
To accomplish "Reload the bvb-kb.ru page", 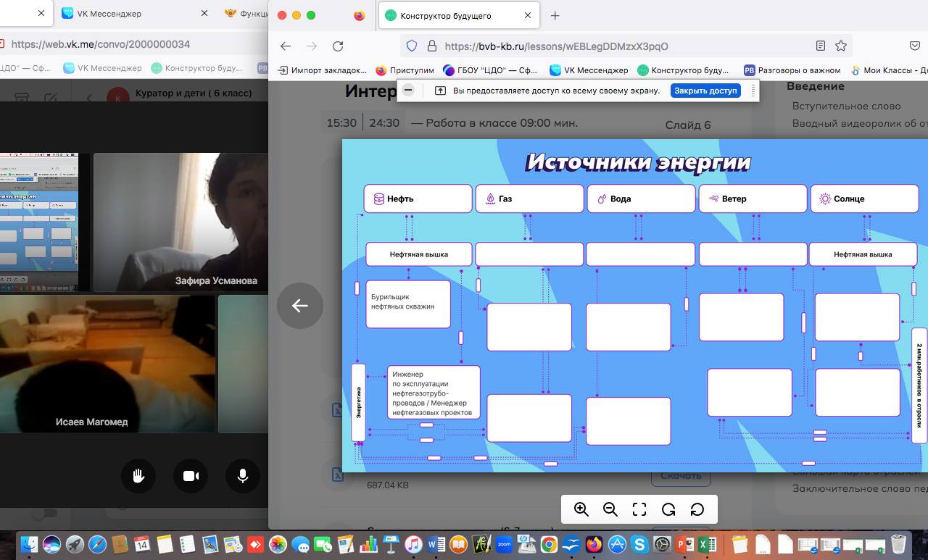I will pos(338,46).
